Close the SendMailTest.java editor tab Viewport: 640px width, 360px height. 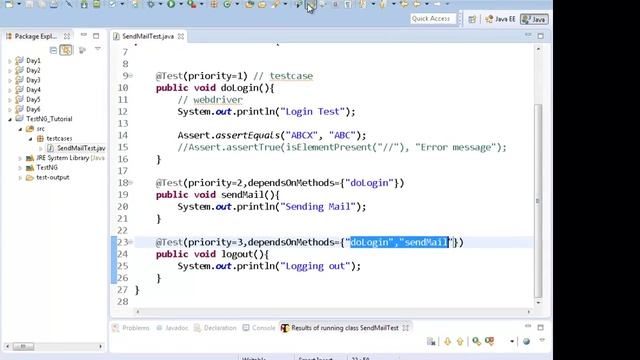point(181,36)
